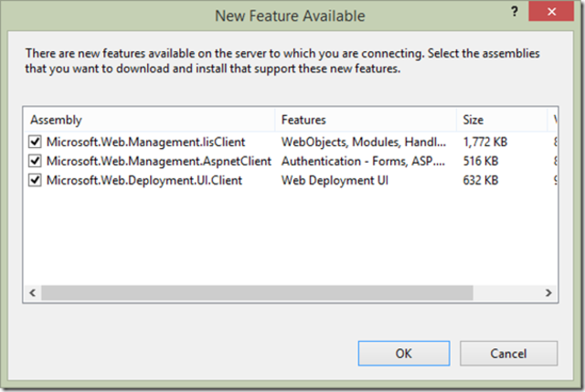Screen dimensions: 585x392
Task: Click the 'WebObjects, Modules, Handl...' features cell
Action: click(x=364, y=143)
